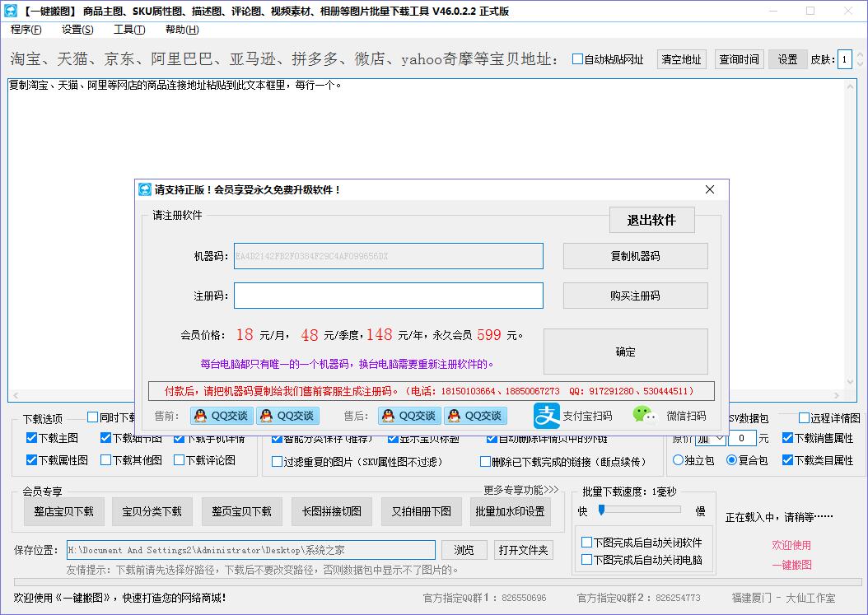Click 宝贝分类下载 button

point(152,511)
